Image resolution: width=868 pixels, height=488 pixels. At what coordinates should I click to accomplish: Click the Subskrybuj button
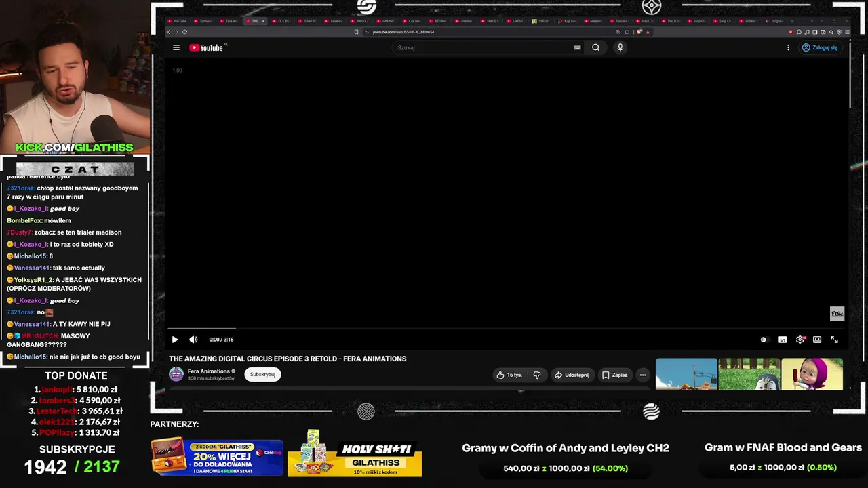coord(262,374)
